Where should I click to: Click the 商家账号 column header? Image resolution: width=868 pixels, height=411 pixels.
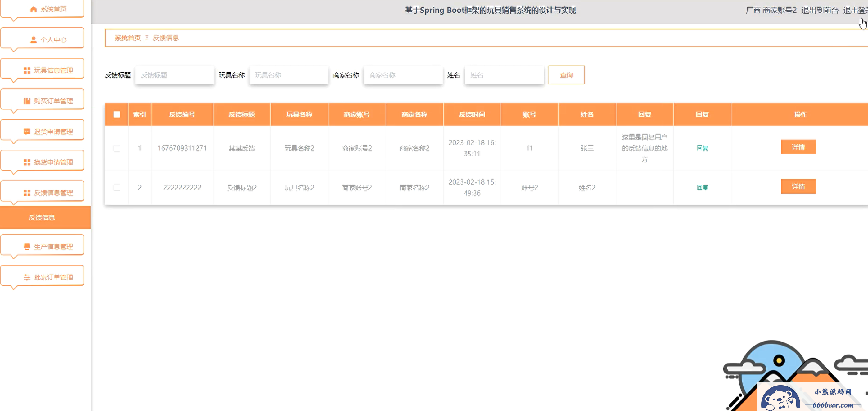(357, 114)
